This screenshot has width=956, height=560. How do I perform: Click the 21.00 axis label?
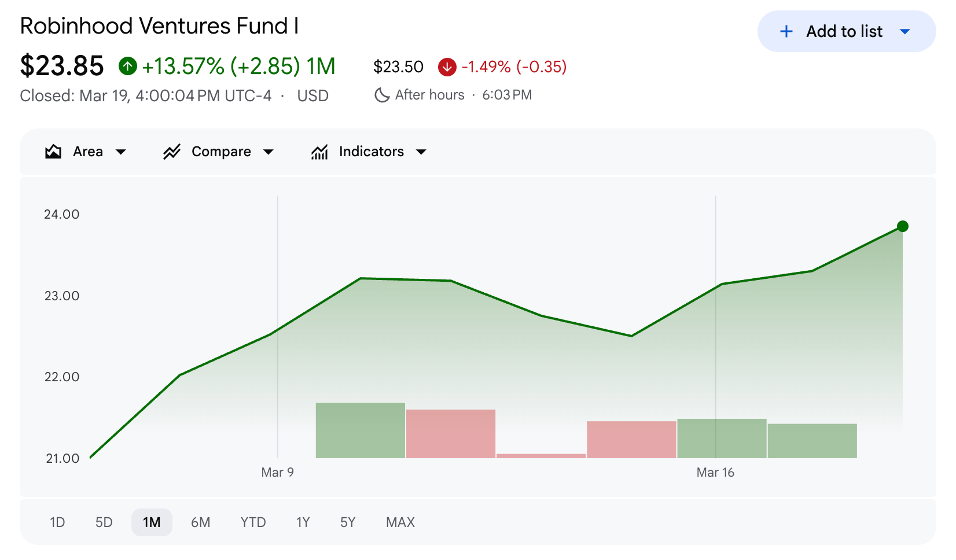62,459
